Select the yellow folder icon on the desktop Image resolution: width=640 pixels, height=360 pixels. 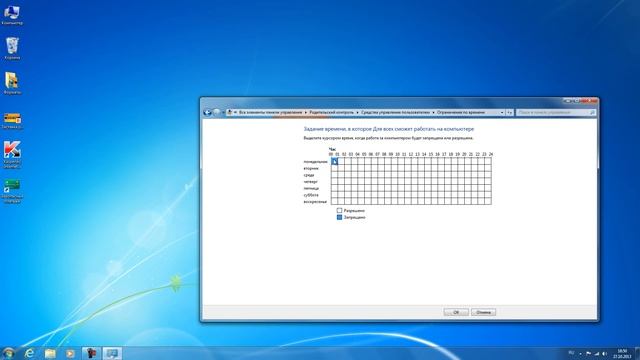click(x=12, y=83)
